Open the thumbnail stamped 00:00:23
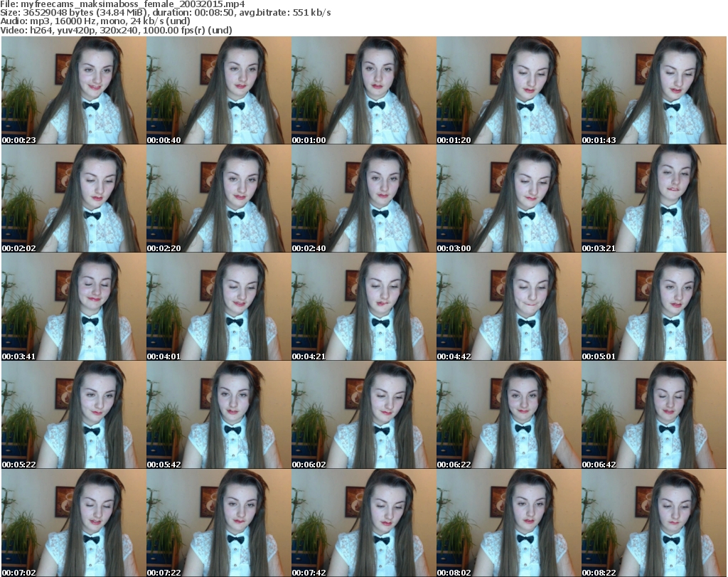 [x=74, y=90]
